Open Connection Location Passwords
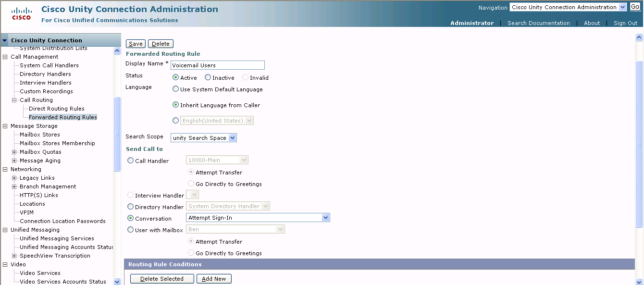Image resolution: width=644 pixels, height=285 pixels. (x=62, y=221)
